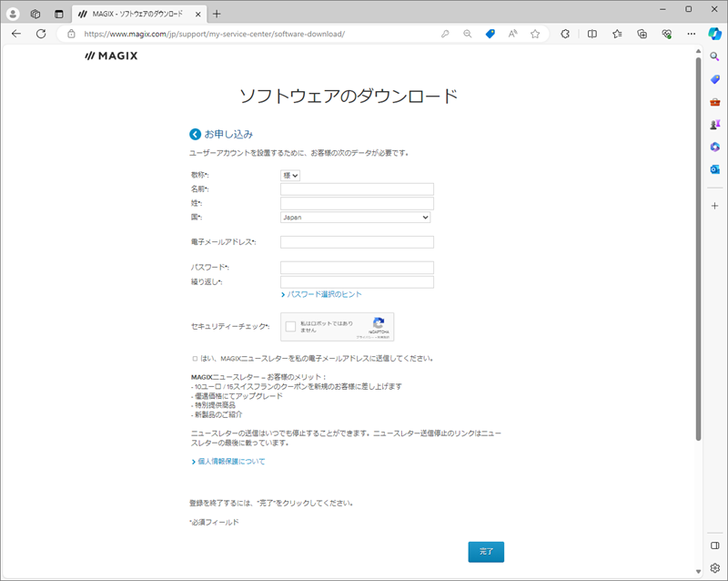Image resolution: width=728 pixels, height=581 pixels.
Task: Click the browser back arrow
Action: coord(16,34)
